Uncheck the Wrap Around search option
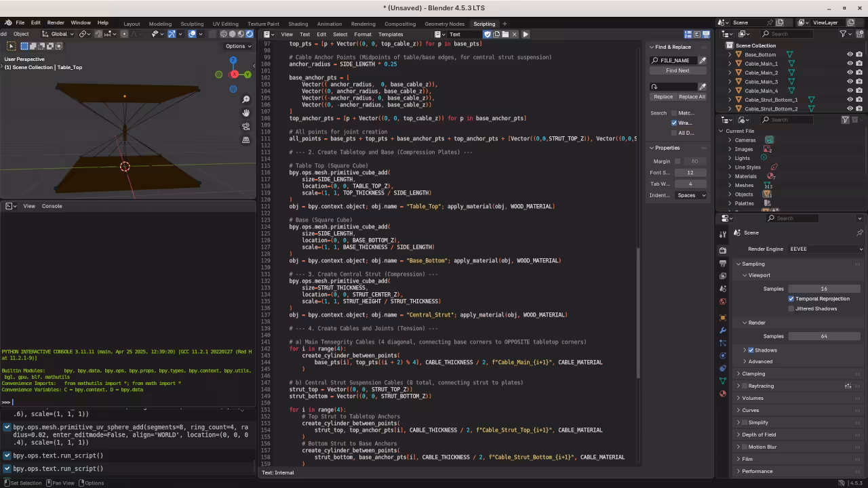868x488 pixels. click(x=674, y=123)
